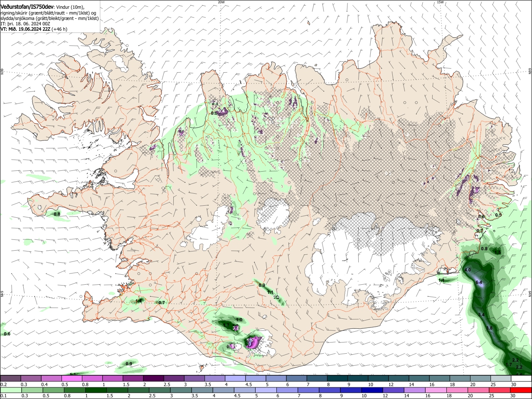
Task: Click the 'VT: Mið. 19.06.2024 22Z (+46 h)' line
Action: click(x=34, y=29)
